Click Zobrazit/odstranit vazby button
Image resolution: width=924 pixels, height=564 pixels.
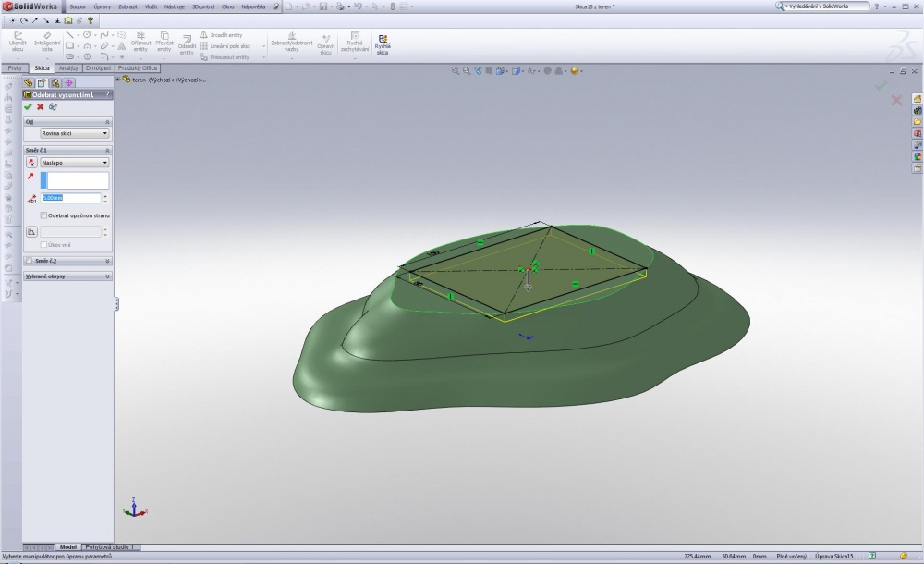click(x=292, y=43)
